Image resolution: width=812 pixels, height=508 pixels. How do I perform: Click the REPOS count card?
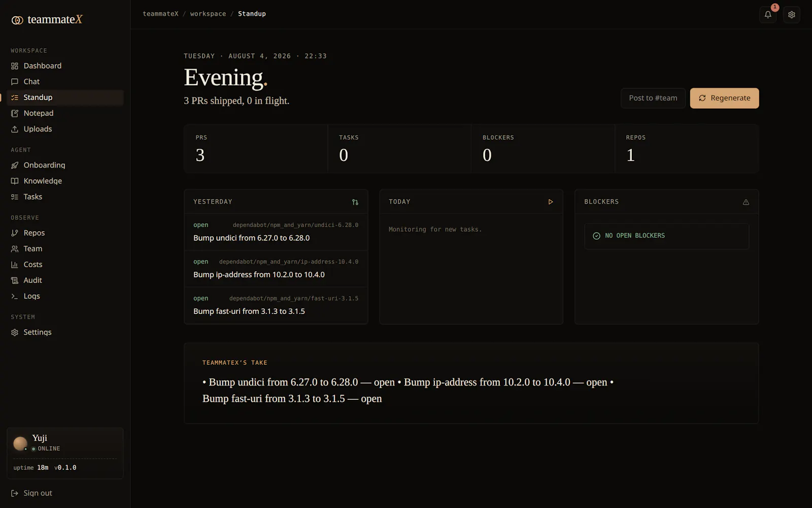pos(687,148)
